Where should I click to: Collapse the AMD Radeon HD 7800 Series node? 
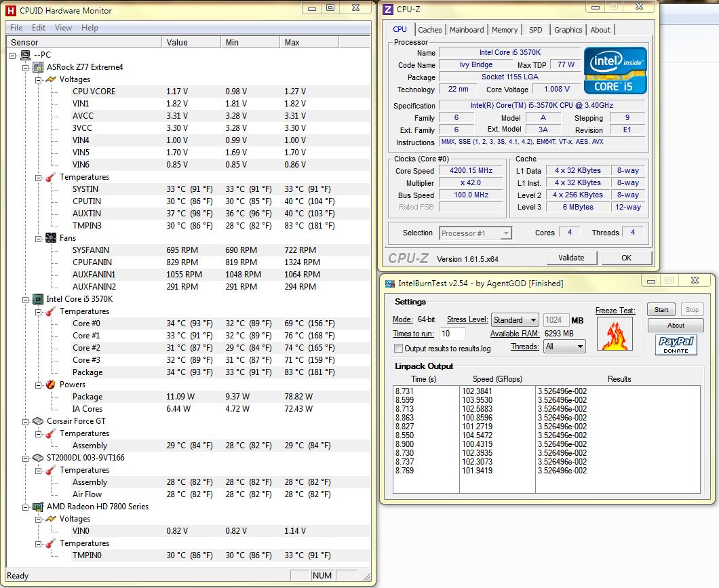pos(25,507)
